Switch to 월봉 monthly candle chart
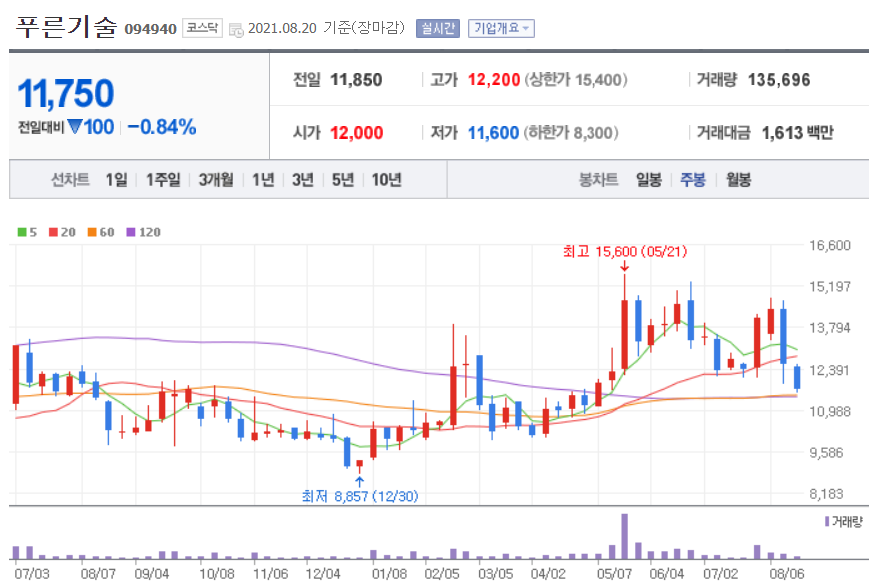This screenshot has height=586, width=869. 738,180
